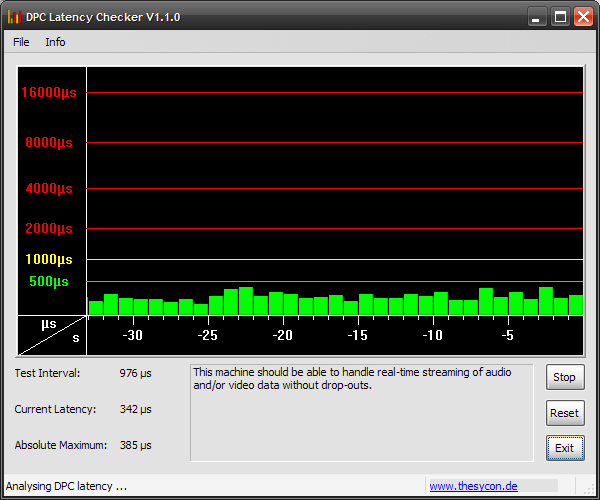Click the Absolute Maximum label
This screenshot has width=600, height=500.
pos(61,445)
